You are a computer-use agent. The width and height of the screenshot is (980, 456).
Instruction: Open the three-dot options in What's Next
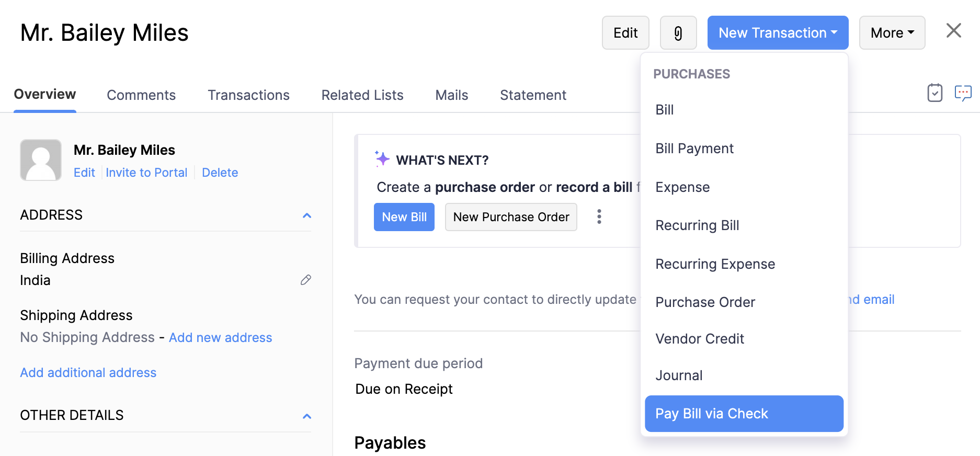[599, 216]
